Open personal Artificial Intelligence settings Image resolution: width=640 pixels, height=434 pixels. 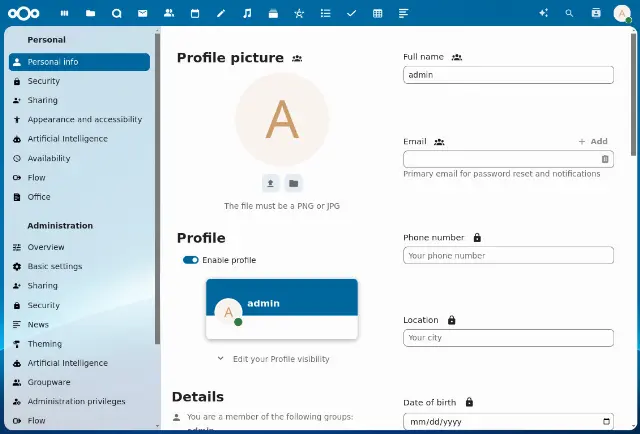point(79,139)
